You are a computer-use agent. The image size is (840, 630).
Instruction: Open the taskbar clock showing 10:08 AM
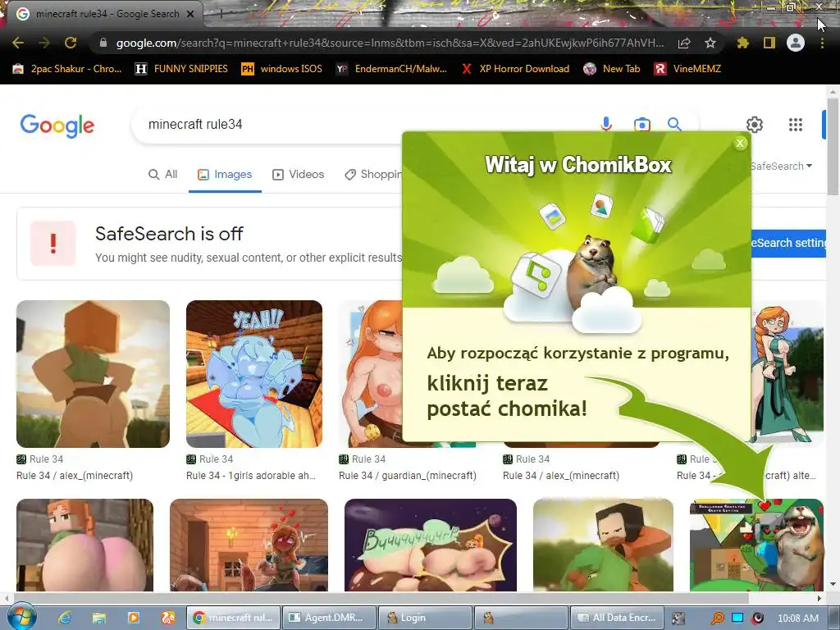pyautogui.click(x=797, y=618)
